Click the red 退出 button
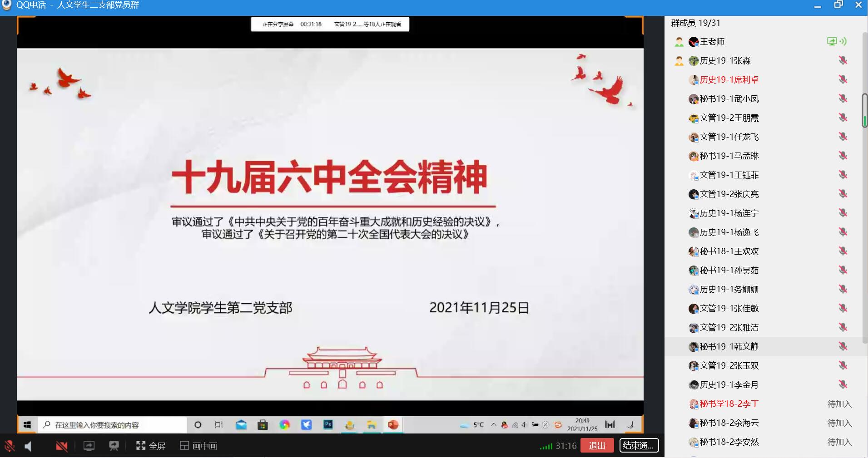868x458 pixels. pyautogui.click(x=597, y=446)
